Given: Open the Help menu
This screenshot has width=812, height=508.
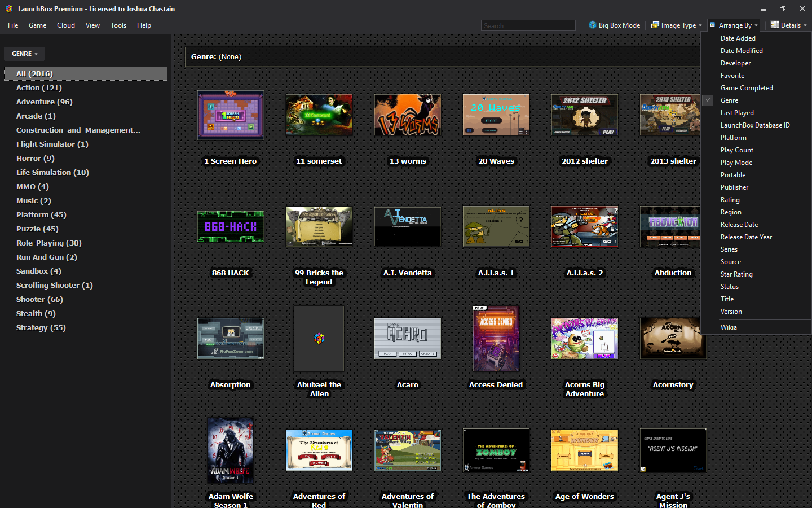Looking at the screenshot, I should click(x=144, y=25).
